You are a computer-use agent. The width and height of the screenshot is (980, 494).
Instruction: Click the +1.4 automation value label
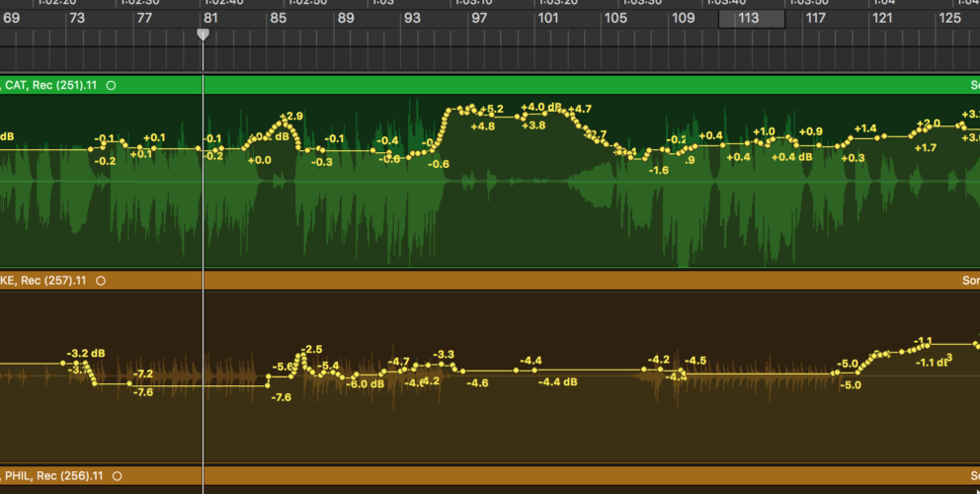click(865, 128)
